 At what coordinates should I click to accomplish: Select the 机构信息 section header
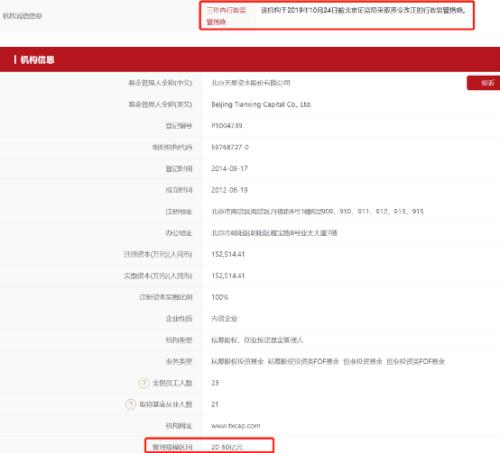[37, 60]
